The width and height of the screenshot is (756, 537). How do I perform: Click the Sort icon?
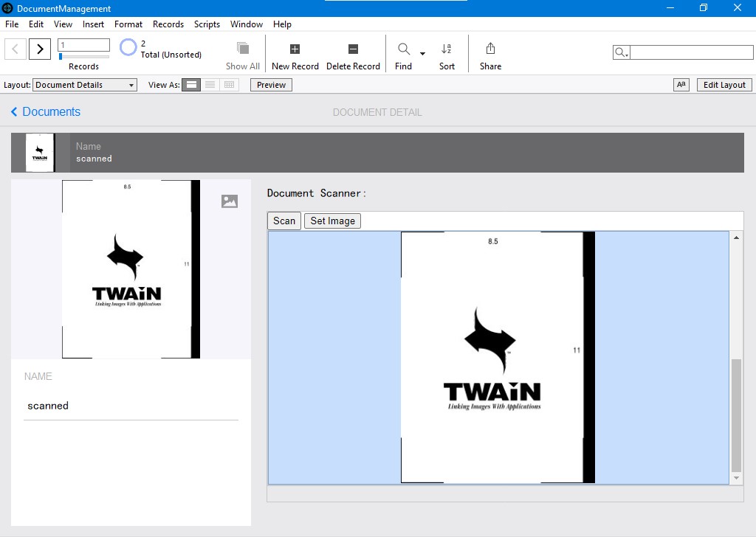(447, 49)
